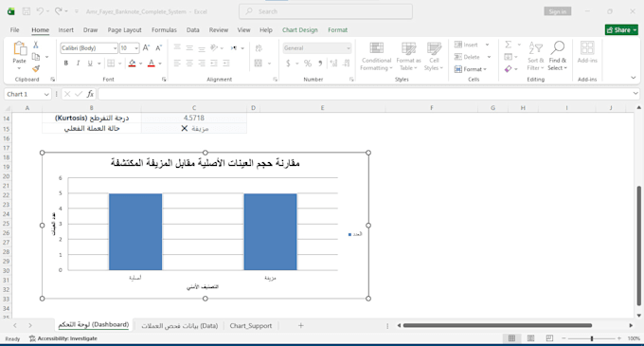Expand the Name Box Chart 1 dropdown

pos(46,95)
